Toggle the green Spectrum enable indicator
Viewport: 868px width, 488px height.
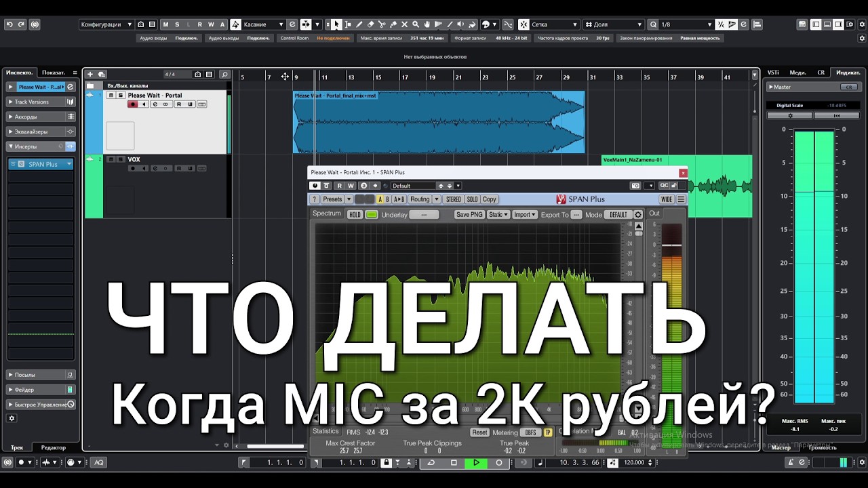[x=372, y=215]
